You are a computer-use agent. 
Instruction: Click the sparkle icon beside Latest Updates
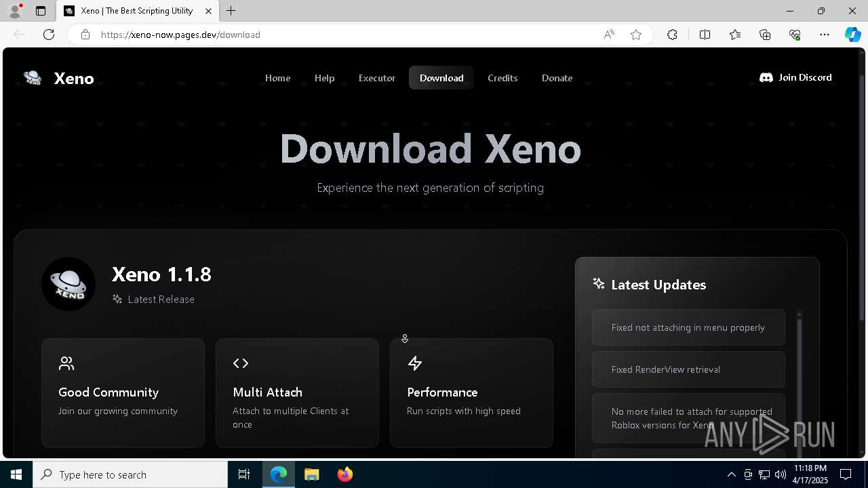point(599,284)
